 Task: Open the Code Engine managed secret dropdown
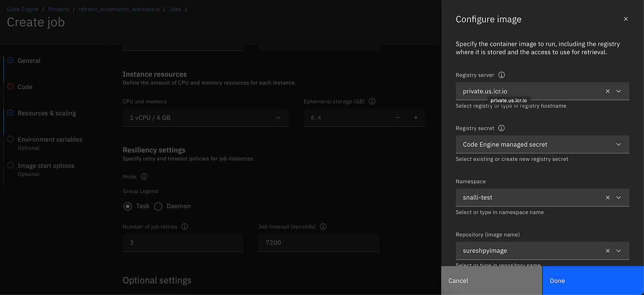(x=542, y=145)
